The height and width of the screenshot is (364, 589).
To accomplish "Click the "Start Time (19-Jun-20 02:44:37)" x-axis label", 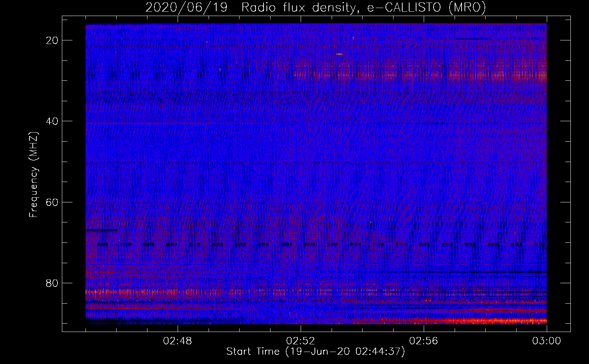I will [x=316, y=352].
